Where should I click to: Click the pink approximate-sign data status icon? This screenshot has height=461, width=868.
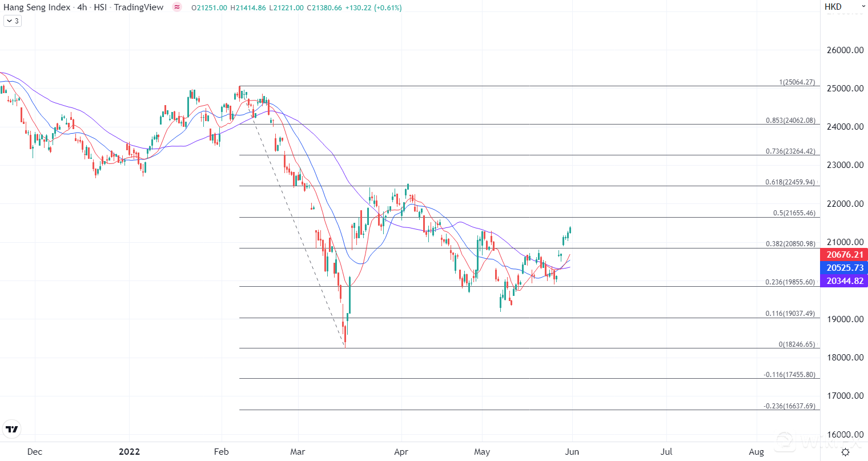coord(177,7)
